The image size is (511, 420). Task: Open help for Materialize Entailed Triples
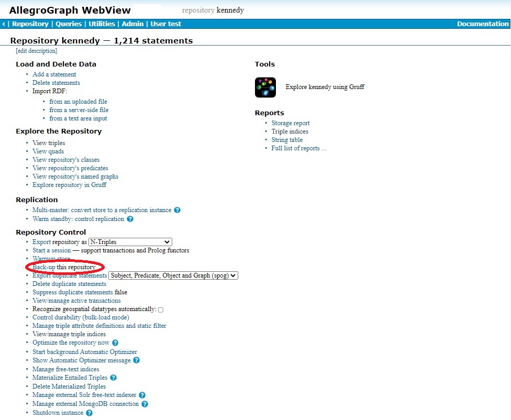[113, 378]
